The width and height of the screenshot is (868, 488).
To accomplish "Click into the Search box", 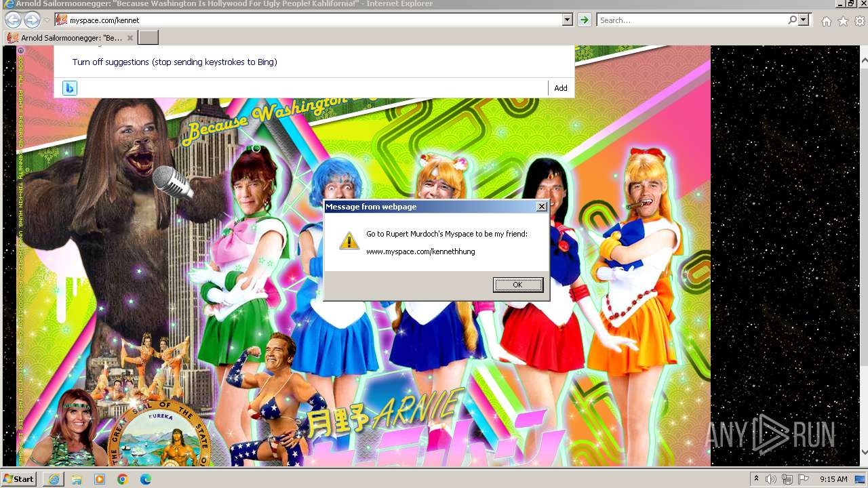I will tap(692, 20).
